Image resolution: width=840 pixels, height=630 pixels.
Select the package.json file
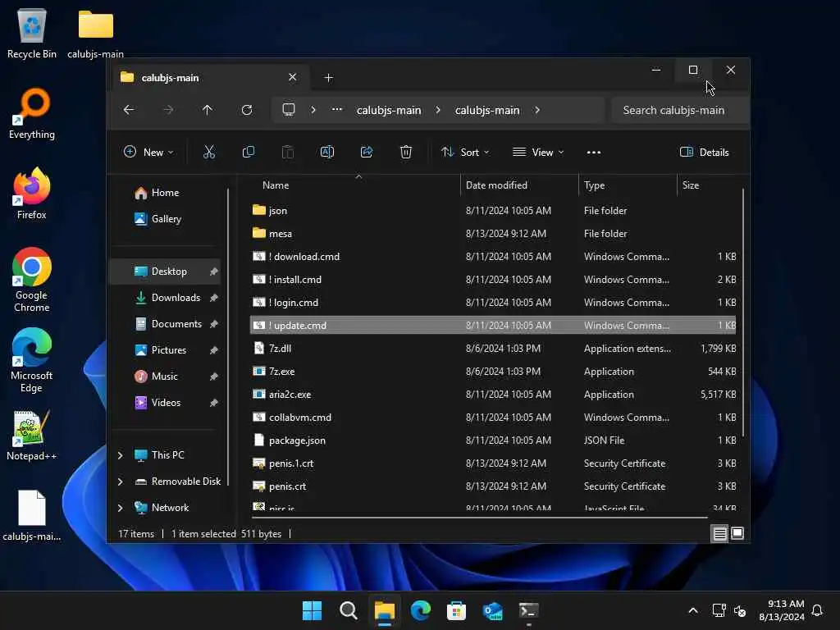[x=493, y=441]
